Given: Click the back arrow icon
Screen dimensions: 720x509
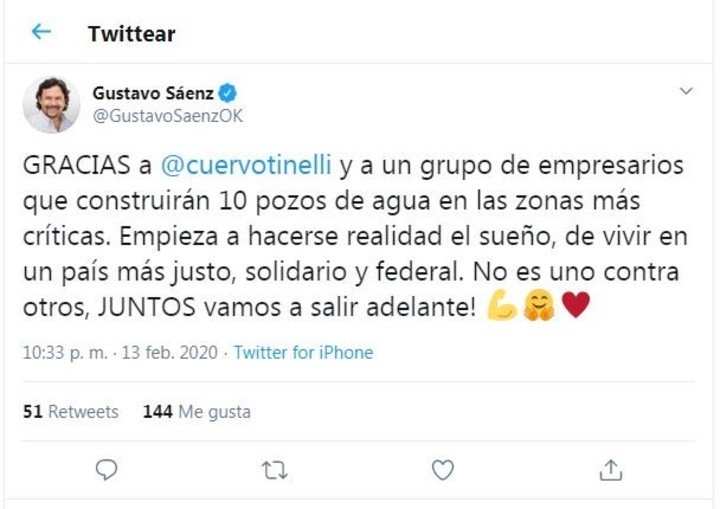Looking at the screenshot, I should tap(41, 32).
